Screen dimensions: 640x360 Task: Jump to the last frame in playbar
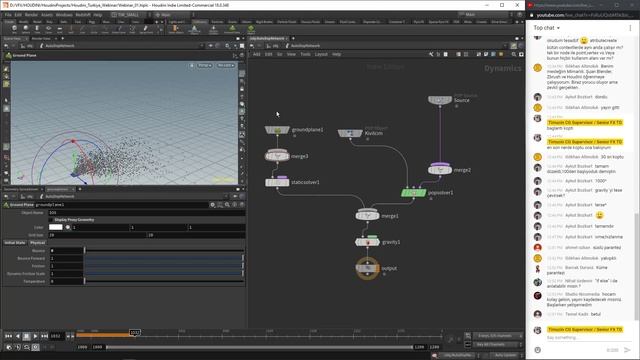[x=44, y=336]
